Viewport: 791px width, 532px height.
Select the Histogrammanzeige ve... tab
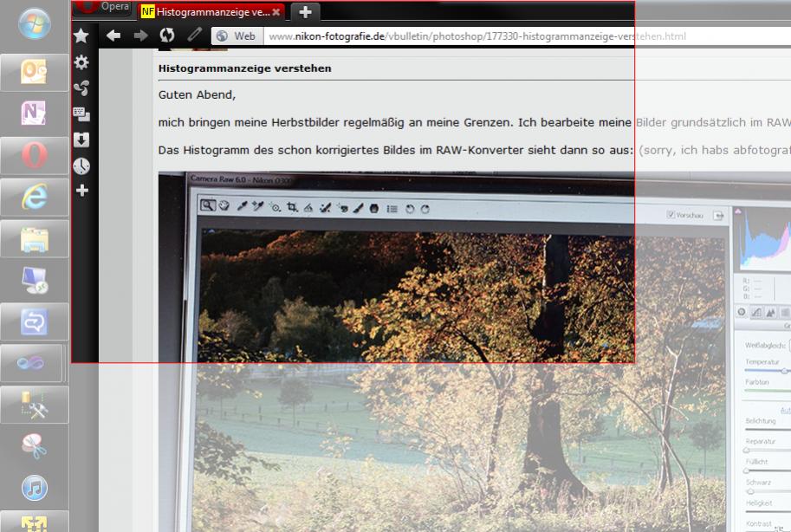(212, 11)
